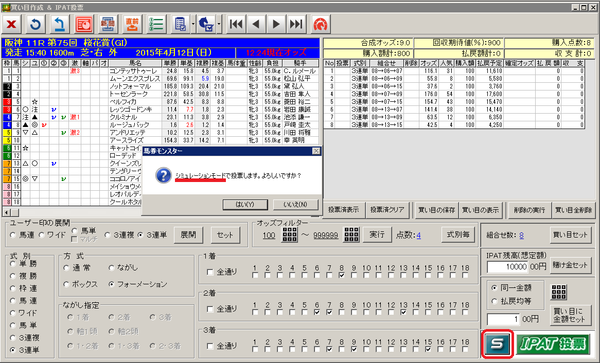Screen dimensions: 600x363
Task: Jump to last race with skip-forward icon
Action: [296, 24]
